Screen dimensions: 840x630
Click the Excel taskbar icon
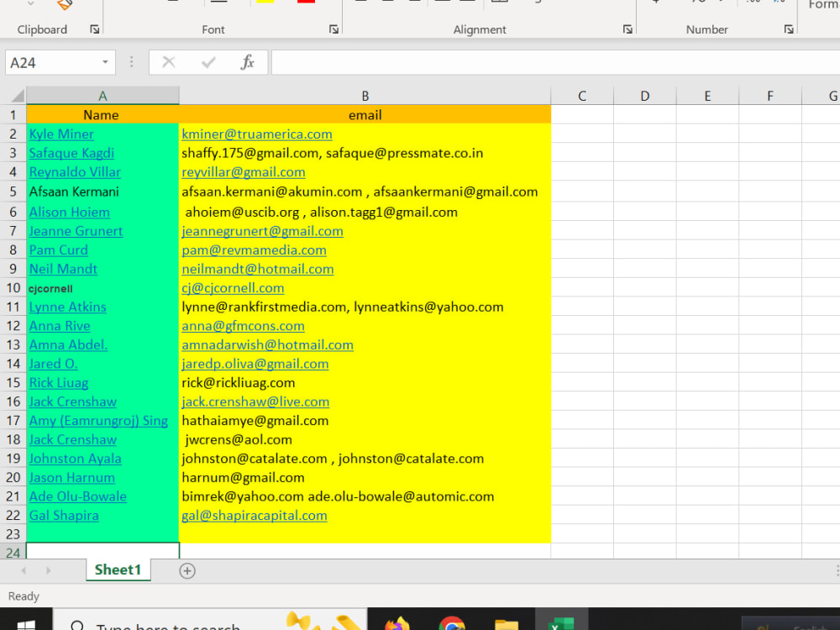click(561, 623)
